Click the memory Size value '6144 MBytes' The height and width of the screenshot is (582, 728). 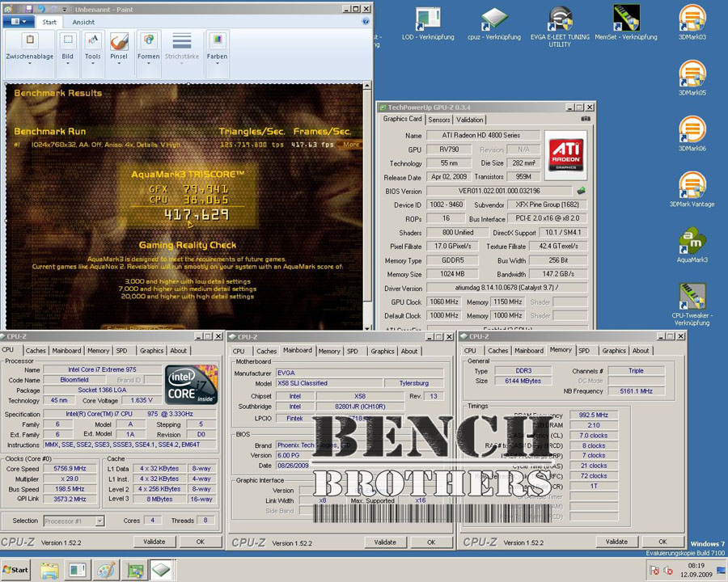pyautogui.click(x=523, y=381)
